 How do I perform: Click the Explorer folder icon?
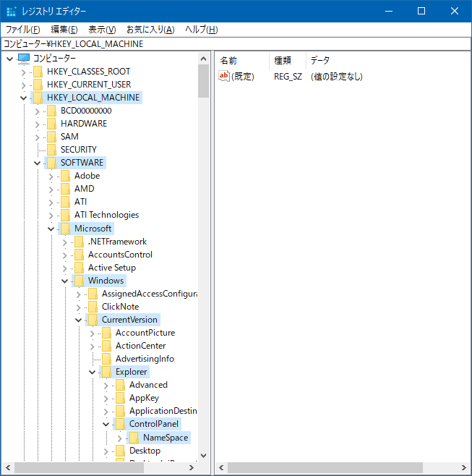pos(106,372)
